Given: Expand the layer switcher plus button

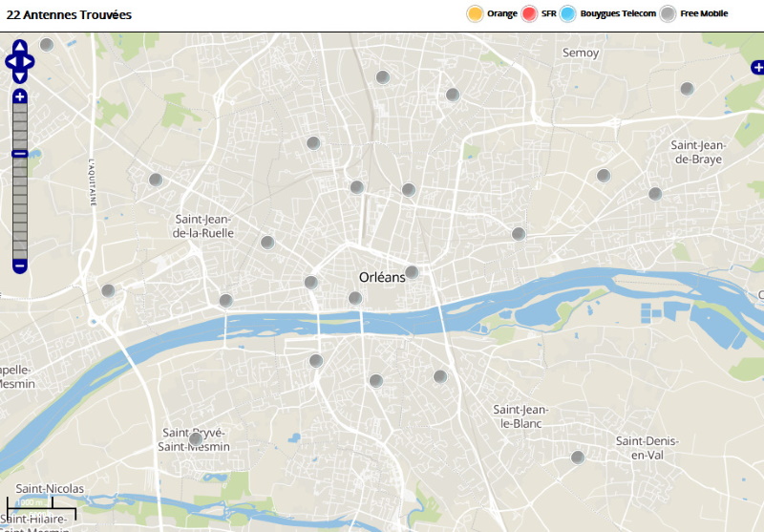Looking at the screenshot, I should [757, 67].
